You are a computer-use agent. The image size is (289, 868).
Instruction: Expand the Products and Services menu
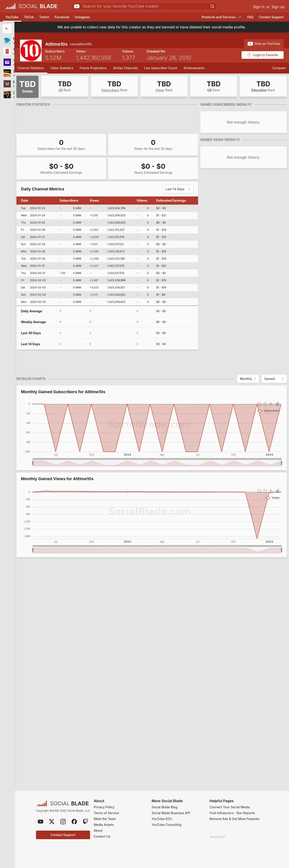221,17
